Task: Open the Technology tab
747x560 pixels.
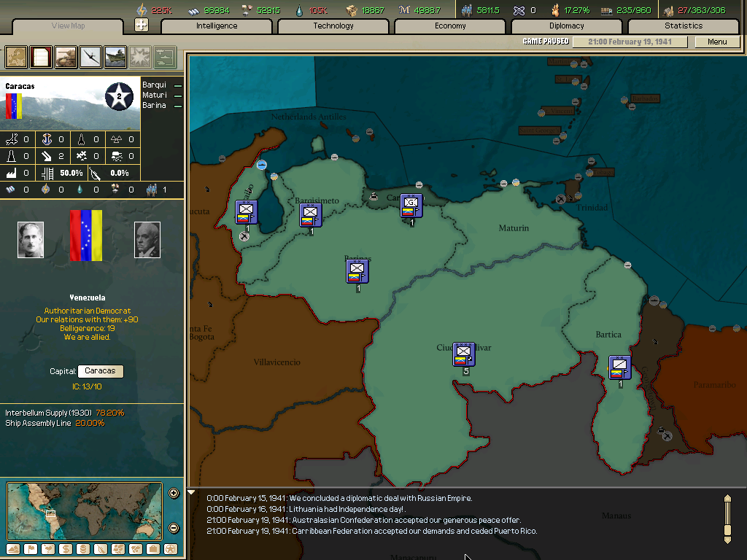Action: pyautogui.click(x=333, y=26)
